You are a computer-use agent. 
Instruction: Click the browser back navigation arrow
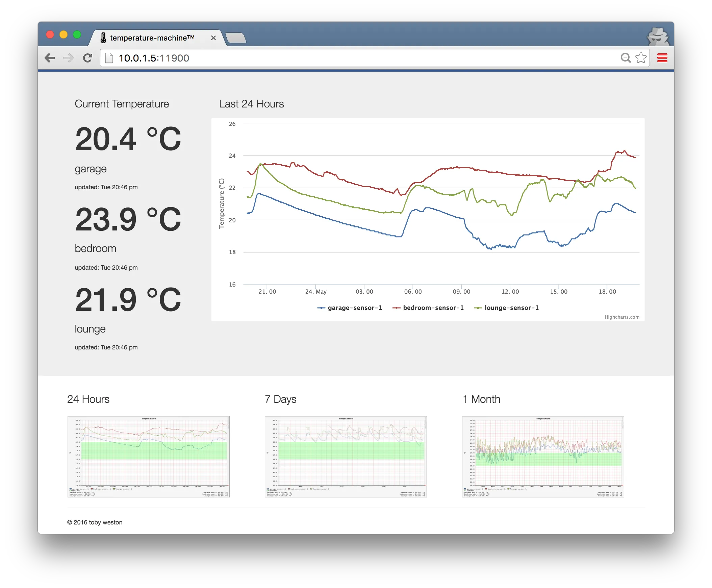click(x=50, y=58)
